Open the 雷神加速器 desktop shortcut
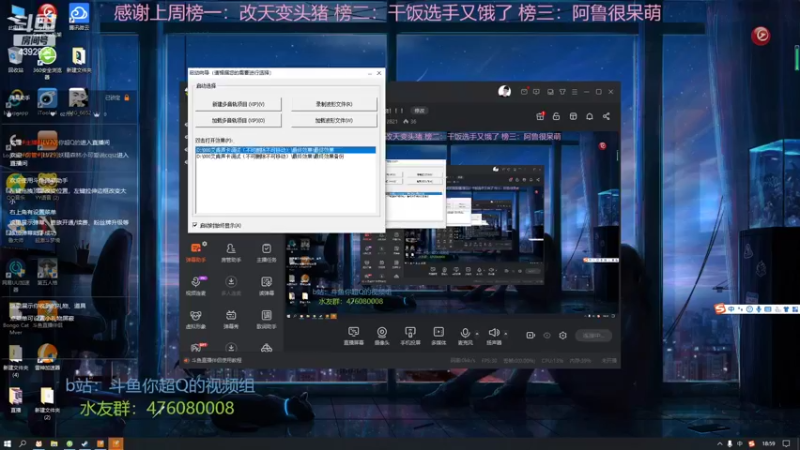 click(x=47, y=357)
